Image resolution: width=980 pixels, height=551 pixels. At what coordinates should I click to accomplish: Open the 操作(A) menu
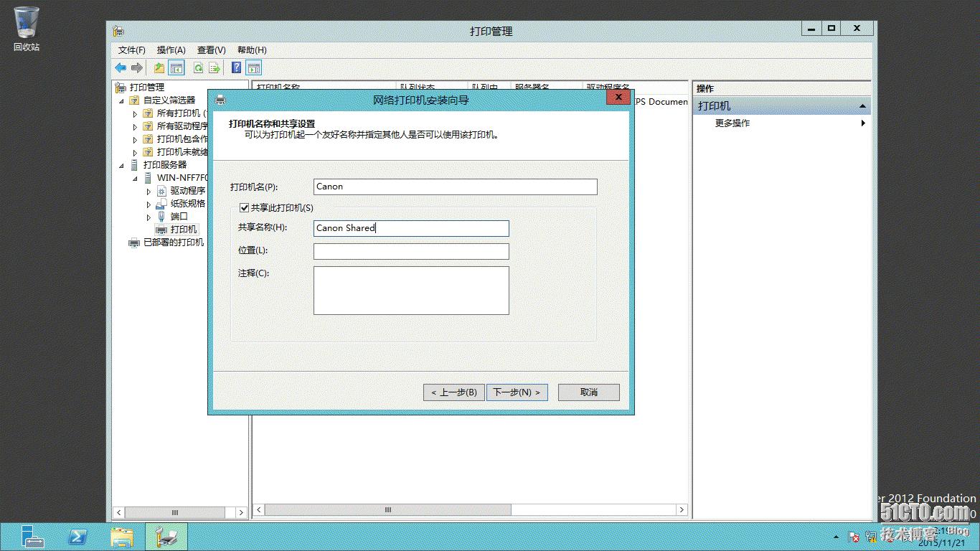[170, 50]
